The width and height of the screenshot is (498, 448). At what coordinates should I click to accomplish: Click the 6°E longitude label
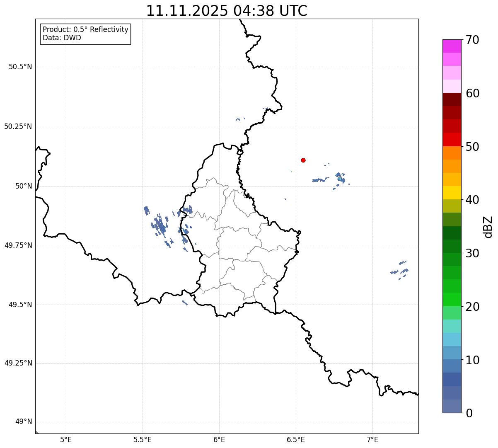click(219, 440)
